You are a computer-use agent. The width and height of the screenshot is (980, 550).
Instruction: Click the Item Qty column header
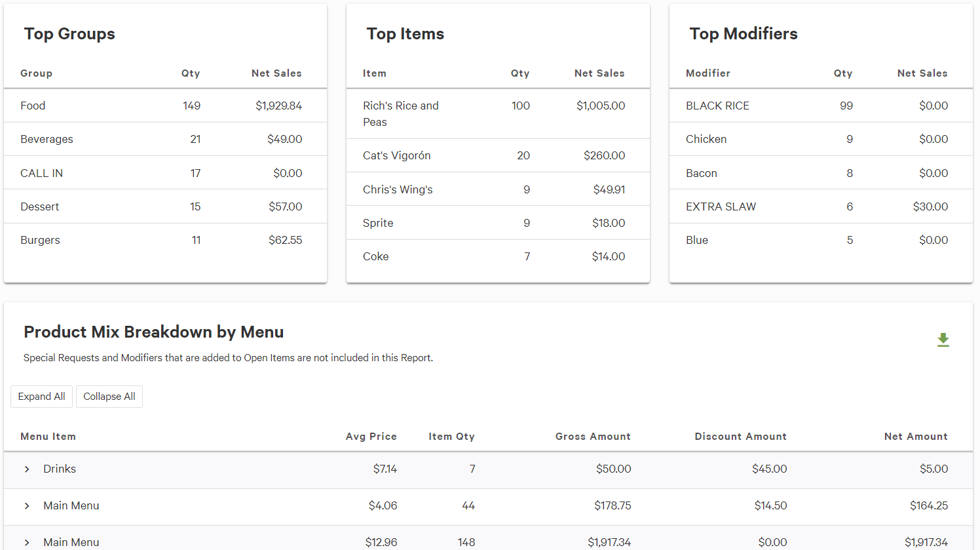pos(451,436)
